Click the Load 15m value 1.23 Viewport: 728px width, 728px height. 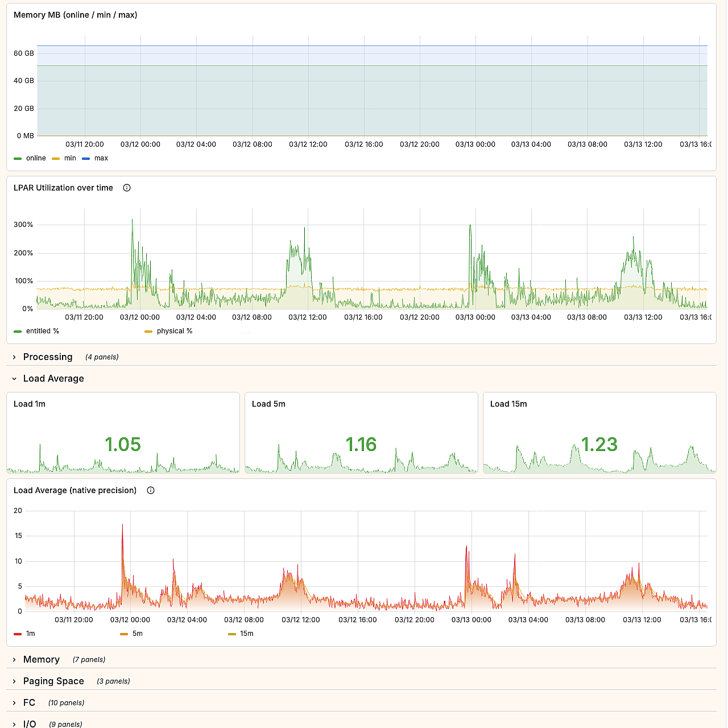pos(599,444)
